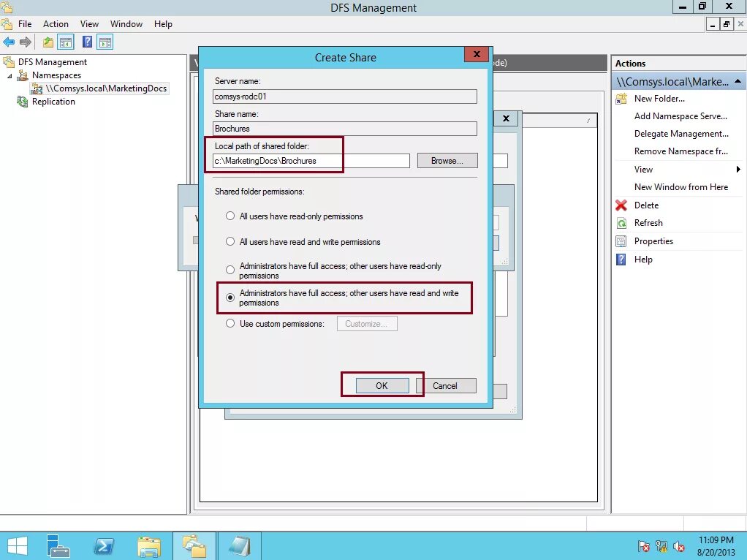Select Administrators full access, others read and write

pos(230,298)
